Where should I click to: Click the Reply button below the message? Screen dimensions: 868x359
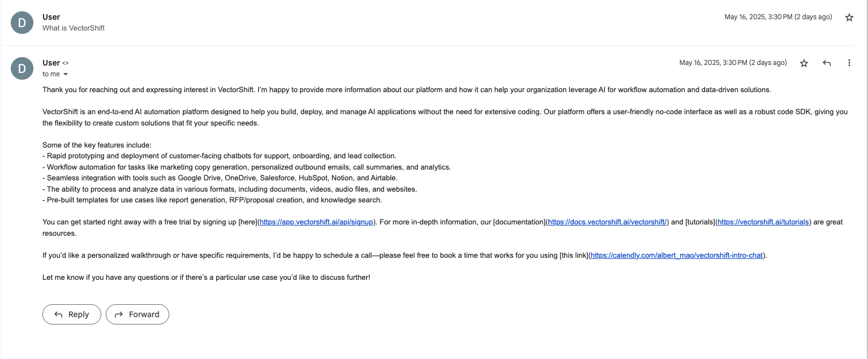(71, 314)
